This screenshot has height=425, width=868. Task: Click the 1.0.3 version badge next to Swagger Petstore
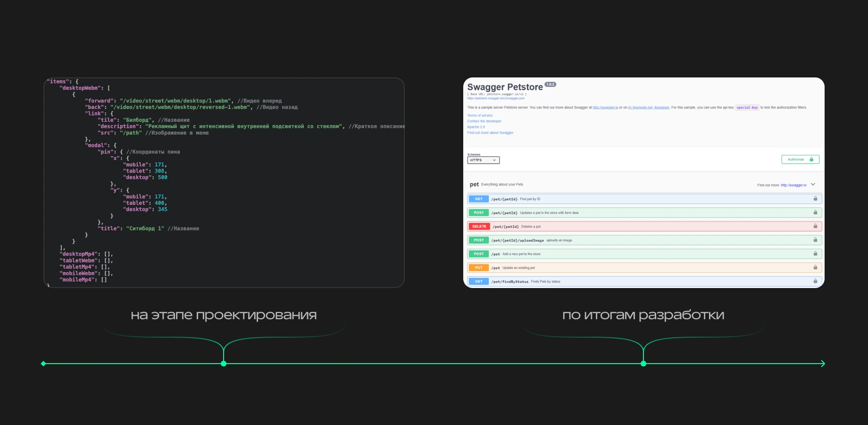[x=551, y=85]
